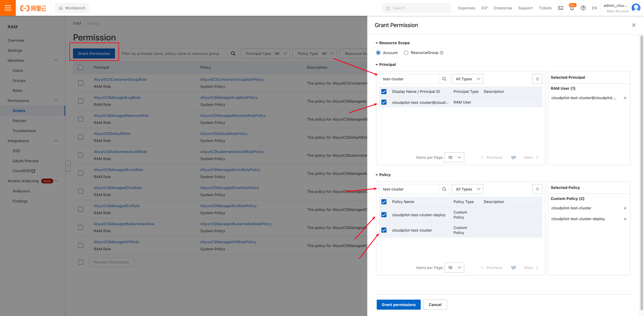Select the ResourceGroup radio button
Viewport: 644px width, 316px height.
[x=406, y=53]
